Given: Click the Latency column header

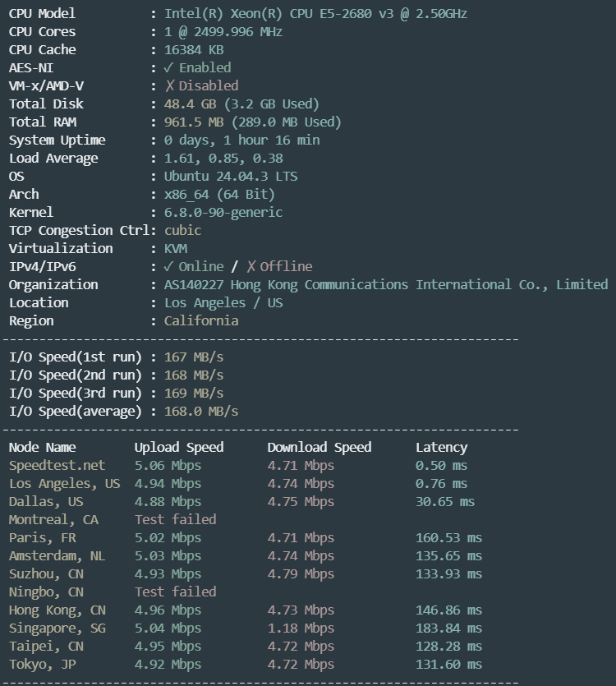Looking at the screenshot, I should point(441,448).
